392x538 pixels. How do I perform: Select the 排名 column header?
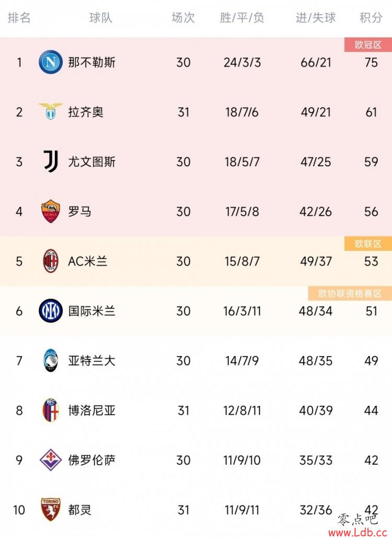point(19,17)
